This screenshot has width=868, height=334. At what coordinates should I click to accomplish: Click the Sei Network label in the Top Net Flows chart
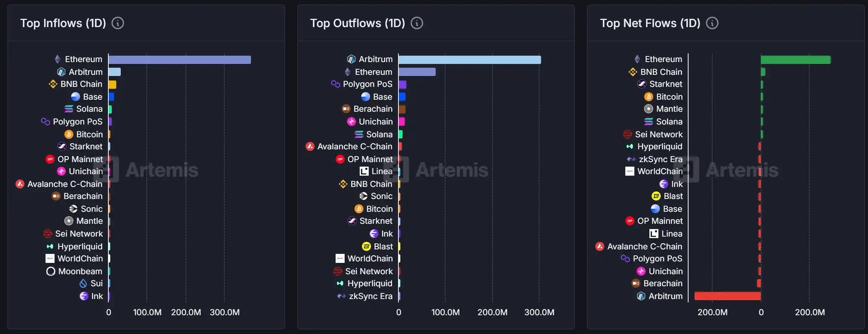click(x=659, y=134)
